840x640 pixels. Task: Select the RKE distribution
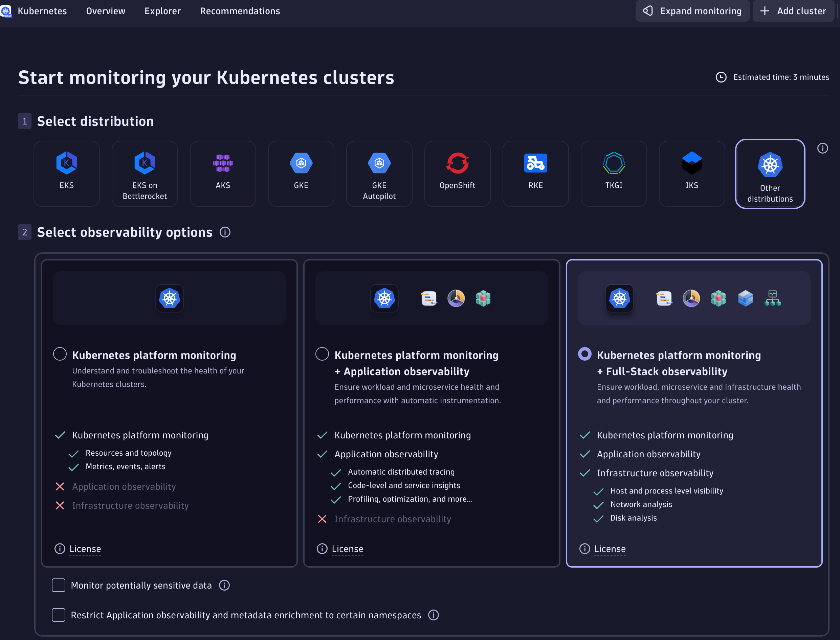point(535,173)
